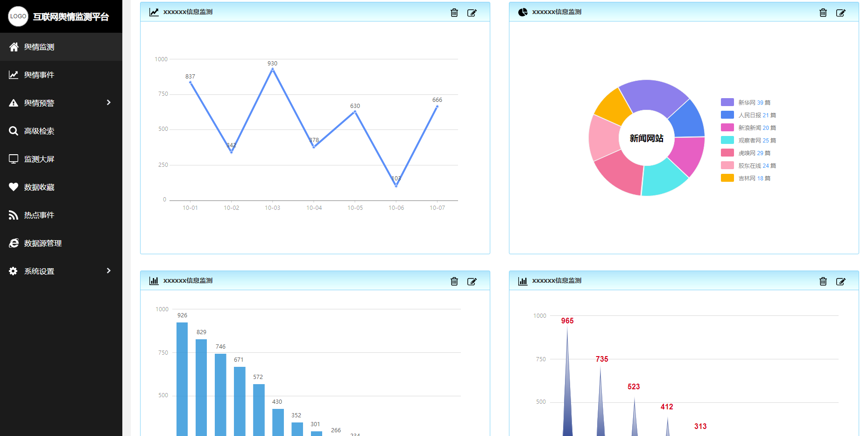The height and width of the screenshot is (436, 868).
Task: Delete the donut chart panel via its trash icon
Action: click(x=823, y=13)
